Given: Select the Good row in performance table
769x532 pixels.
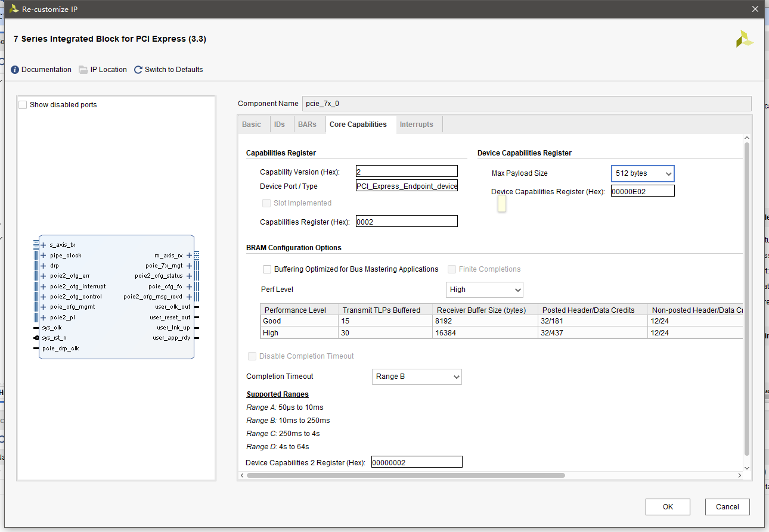Looking at the screenshot, I should pyautogui.click(x=501, y=321).
